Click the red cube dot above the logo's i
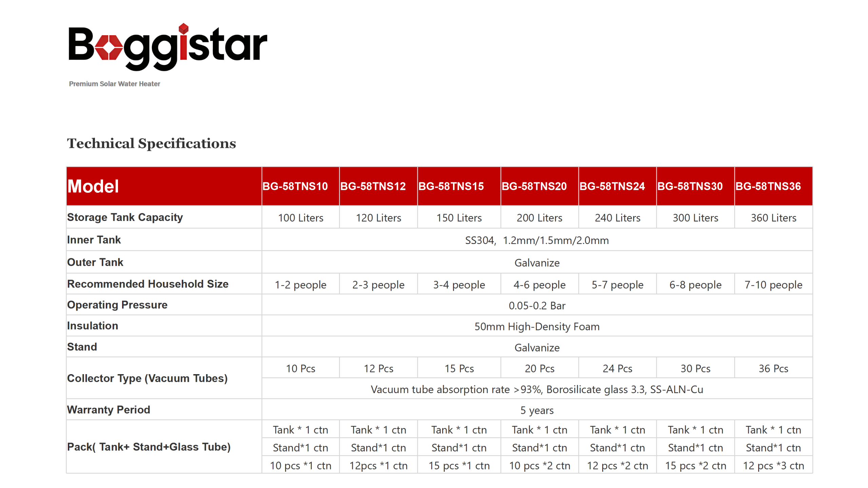This screenshot has height=488, width=868. coord(183,29)
